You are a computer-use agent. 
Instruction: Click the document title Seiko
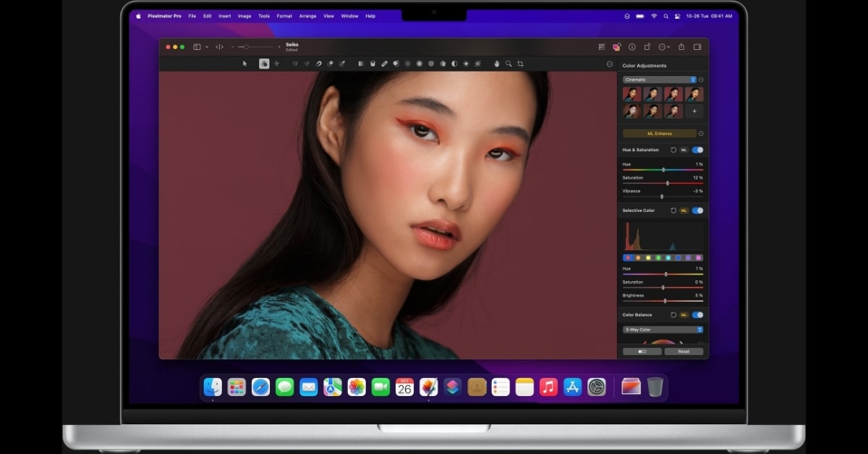(292, 44)
